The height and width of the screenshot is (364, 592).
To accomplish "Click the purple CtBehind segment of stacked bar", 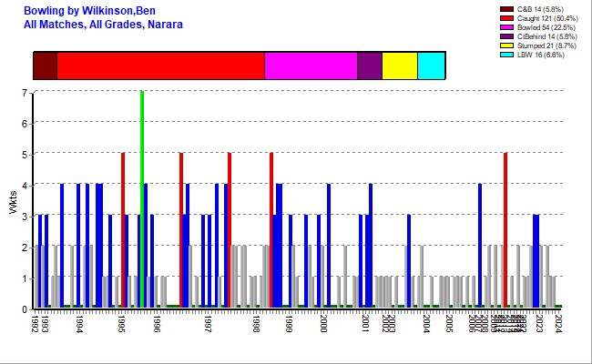I will (369, 66).
